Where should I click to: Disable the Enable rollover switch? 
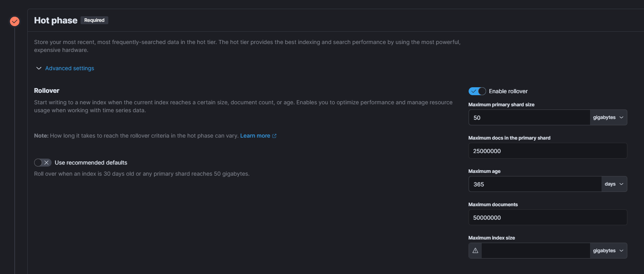pos(477,91)
